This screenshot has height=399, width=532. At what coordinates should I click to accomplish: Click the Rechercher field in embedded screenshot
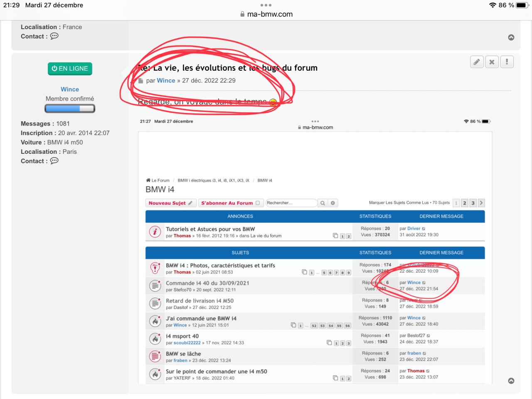[291, 203]
